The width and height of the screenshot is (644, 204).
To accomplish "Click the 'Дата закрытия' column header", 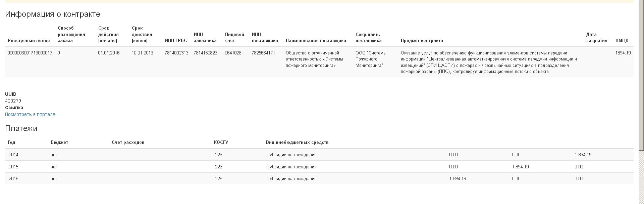I will click(x=596, y=37).
